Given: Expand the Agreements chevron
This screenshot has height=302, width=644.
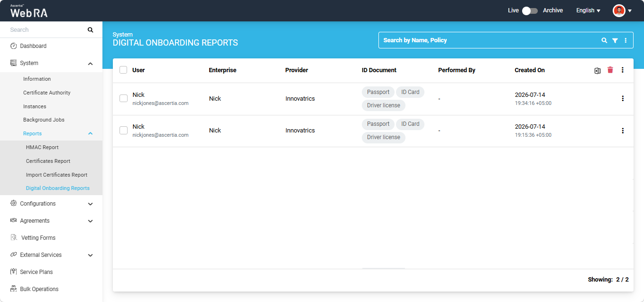Looking at the screenshot, I should coord(91,221).
